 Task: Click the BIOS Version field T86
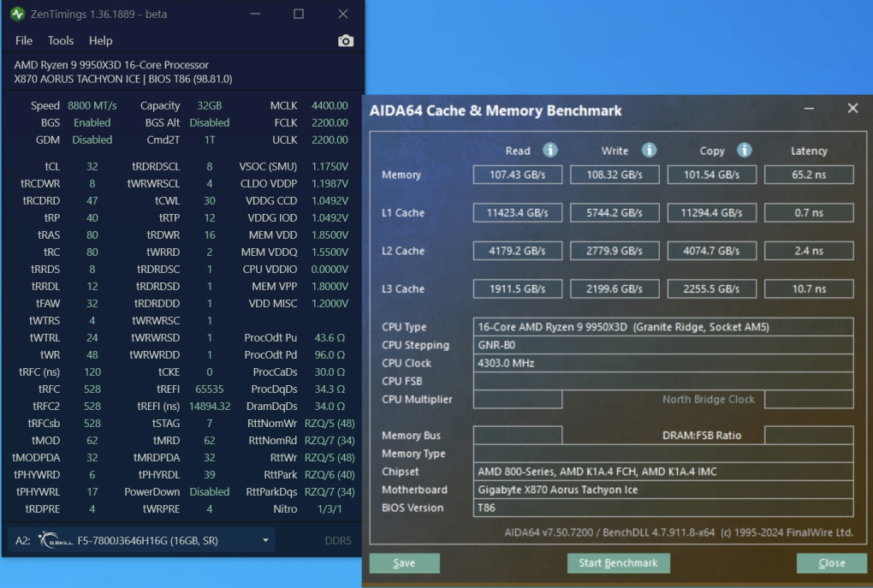click(663, 508)
